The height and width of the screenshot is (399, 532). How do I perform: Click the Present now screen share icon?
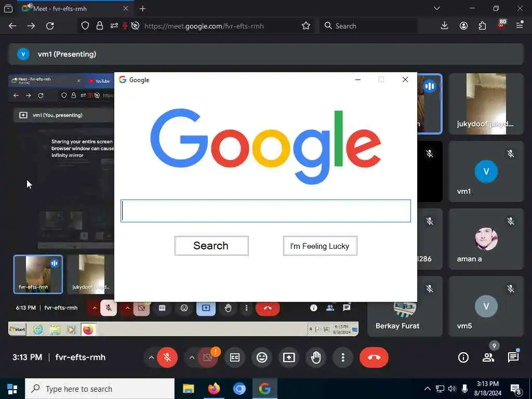289,357
